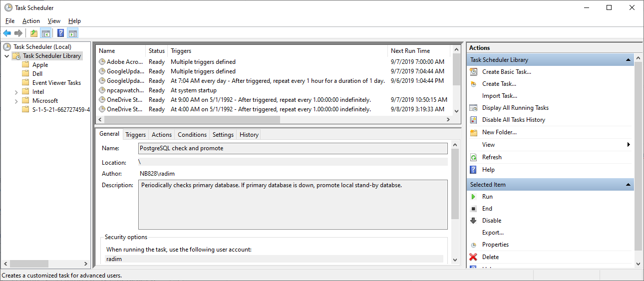Open the View submenu arrow in Actions

tap(629, 145)
